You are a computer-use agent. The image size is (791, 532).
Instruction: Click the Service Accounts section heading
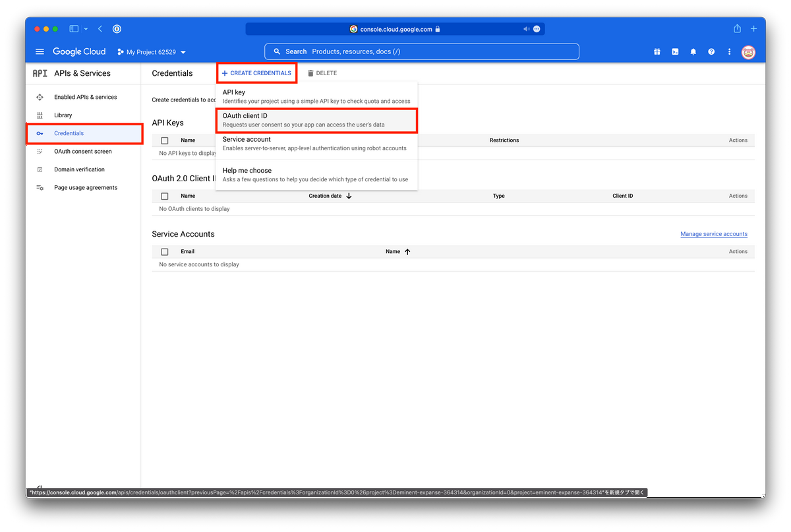pos(183,234)
